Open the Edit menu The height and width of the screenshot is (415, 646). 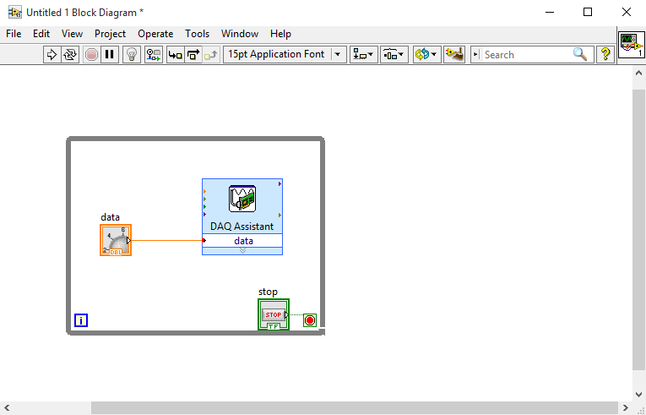(41, 34)
